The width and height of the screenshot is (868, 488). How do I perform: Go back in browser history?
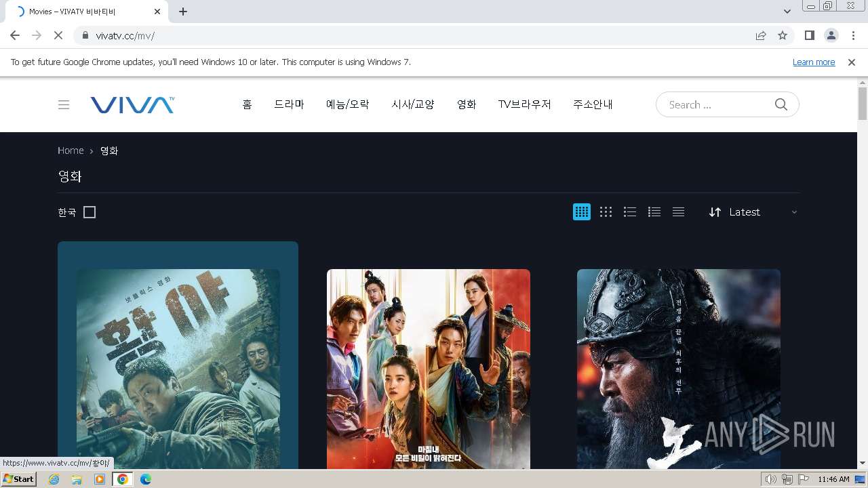click(x=15, y=35)
